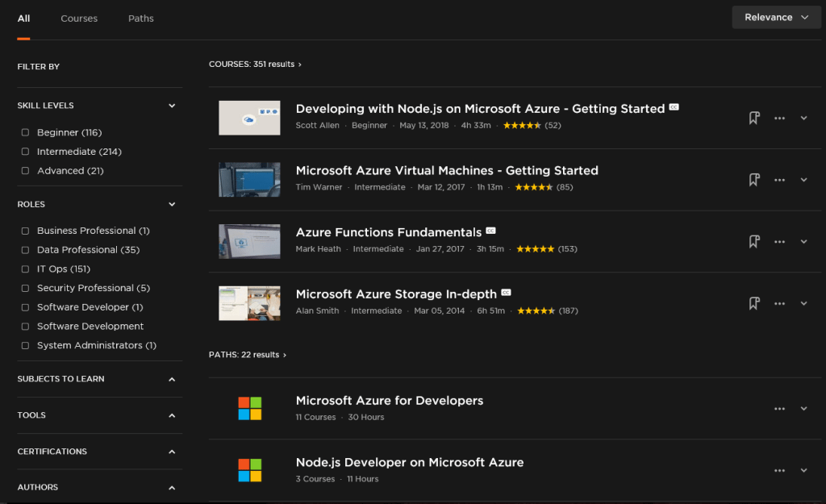Open more options for Azure Virtual Machines course

pos(780,180)
